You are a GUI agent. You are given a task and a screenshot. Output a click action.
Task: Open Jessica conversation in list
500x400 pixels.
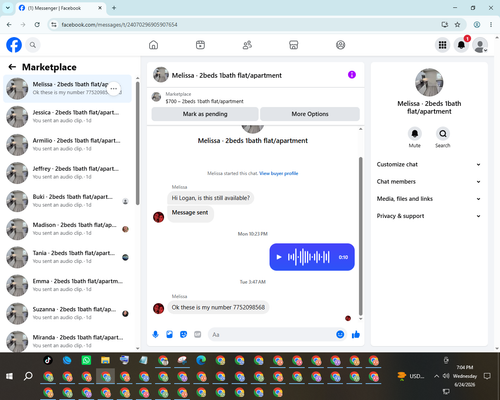pos(67,117)
